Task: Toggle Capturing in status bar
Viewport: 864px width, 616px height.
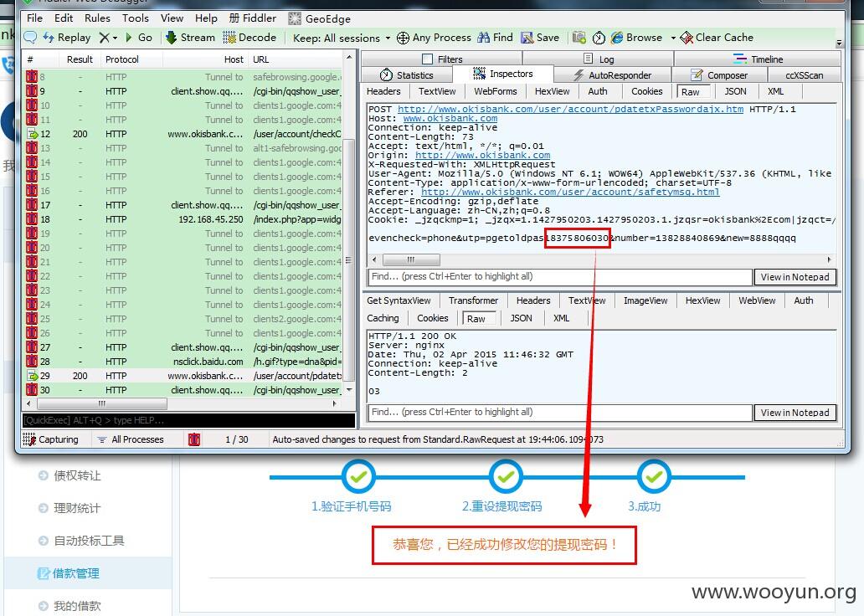Action: [x=50, y=439]
